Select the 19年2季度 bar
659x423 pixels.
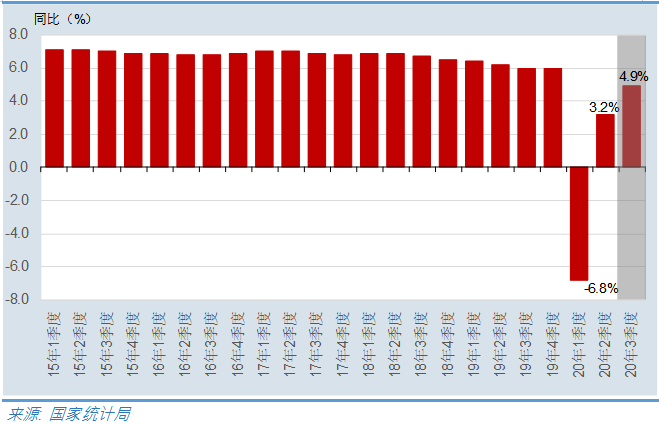(501, 116)
